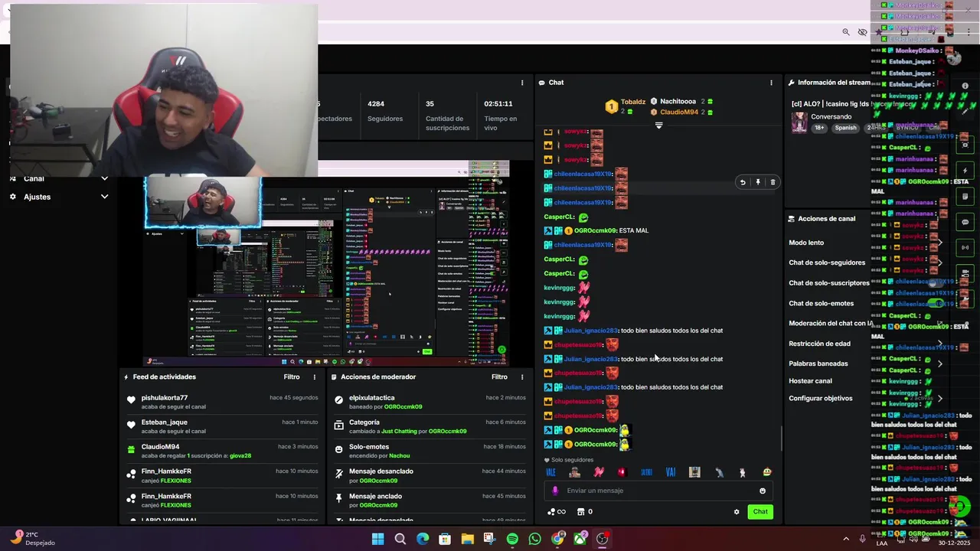Click the Modo lento label
Viewport: 980px width, 551px height.
click(806, 243)
